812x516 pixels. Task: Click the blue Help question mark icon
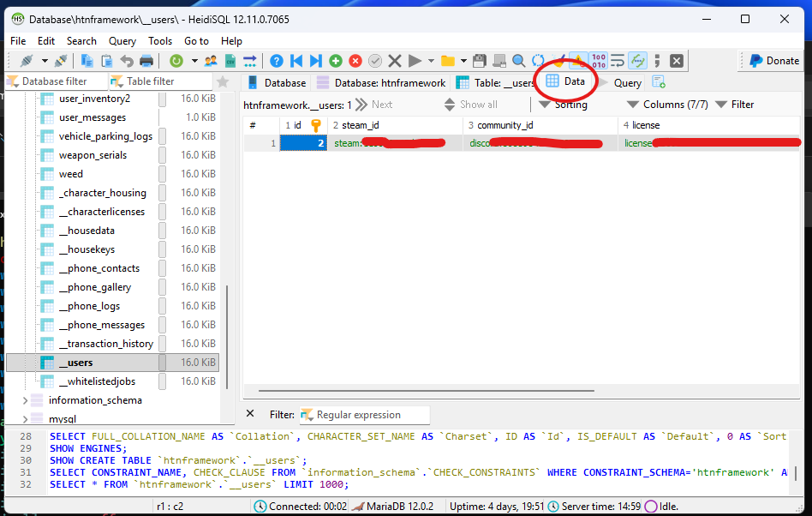[277, 61]
